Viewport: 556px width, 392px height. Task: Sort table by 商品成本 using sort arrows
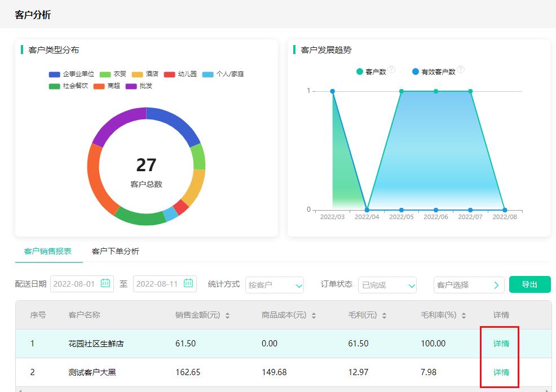pyautogui.click(x=313, y=315)
